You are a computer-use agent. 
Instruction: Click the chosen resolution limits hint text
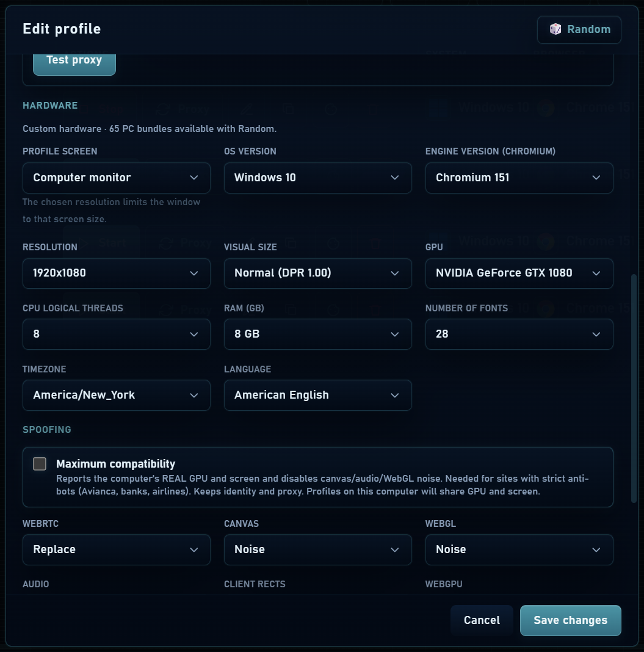[x=111, y=211]
